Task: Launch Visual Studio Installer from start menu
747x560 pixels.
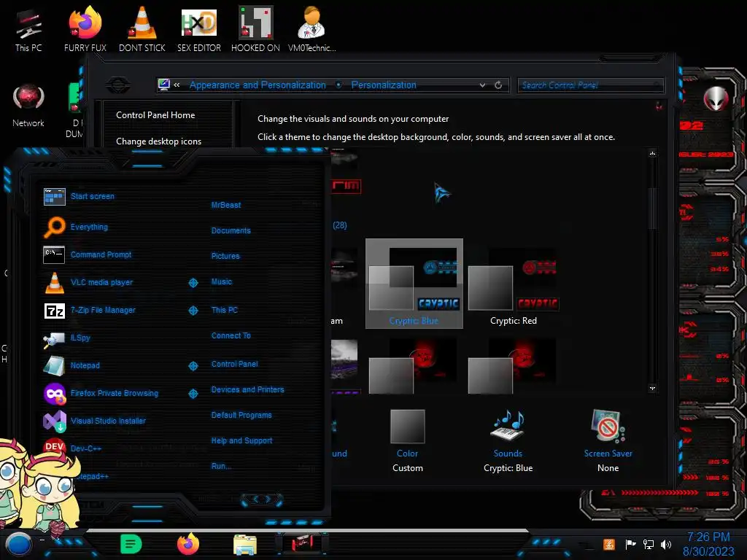Action: coord(95,421)
